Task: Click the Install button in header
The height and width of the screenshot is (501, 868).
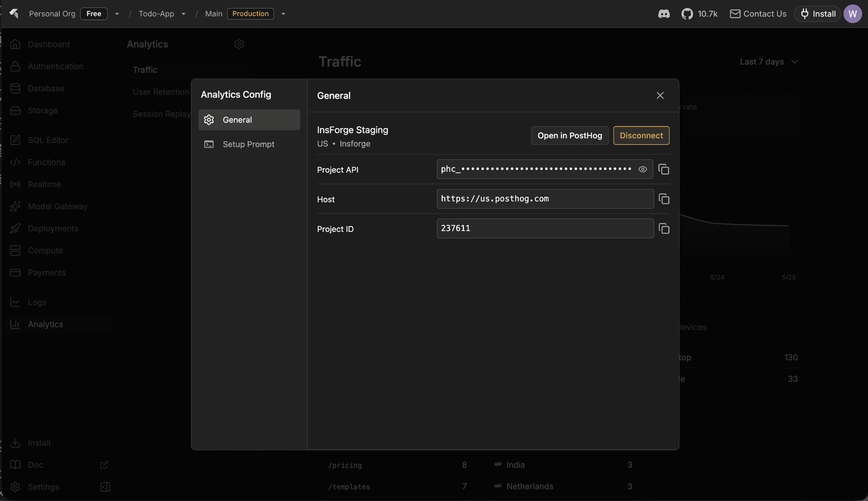Action: (x=817, y=14)
